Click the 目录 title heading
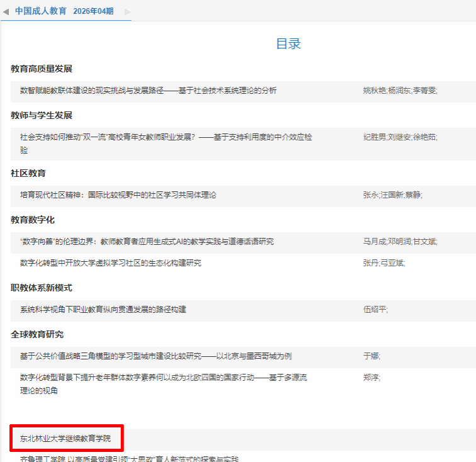The height and width of the screenshot is (462, 476). coord(288,43)
